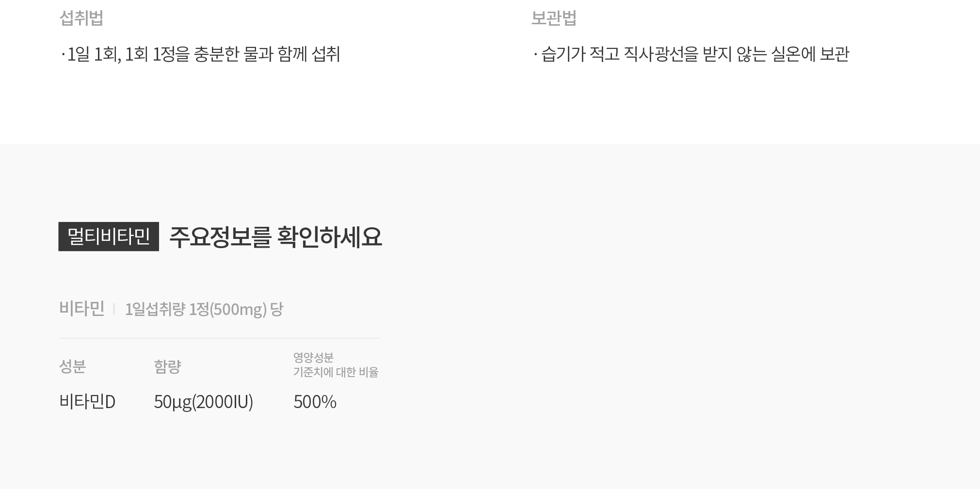Click the 섭취법 heading
Screen dimensions: 980x489
(x=81, y=18)
